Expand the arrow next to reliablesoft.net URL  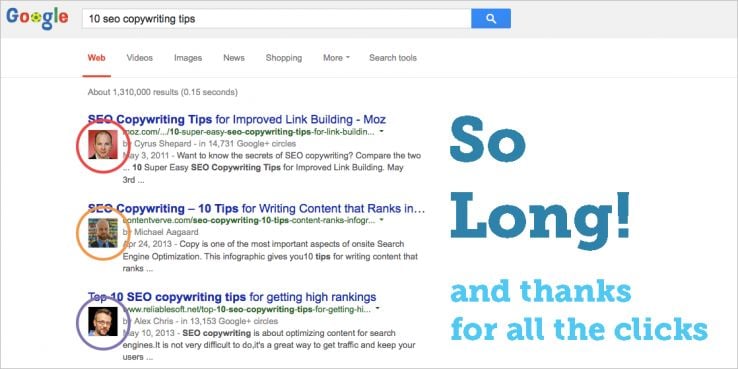click(377, 309)
